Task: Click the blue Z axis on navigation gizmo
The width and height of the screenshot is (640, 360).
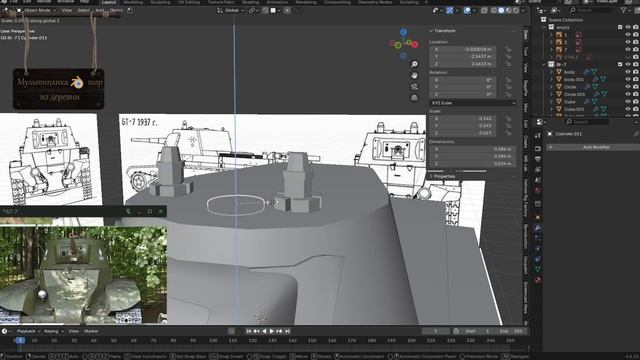Action: tap(403, 32)
